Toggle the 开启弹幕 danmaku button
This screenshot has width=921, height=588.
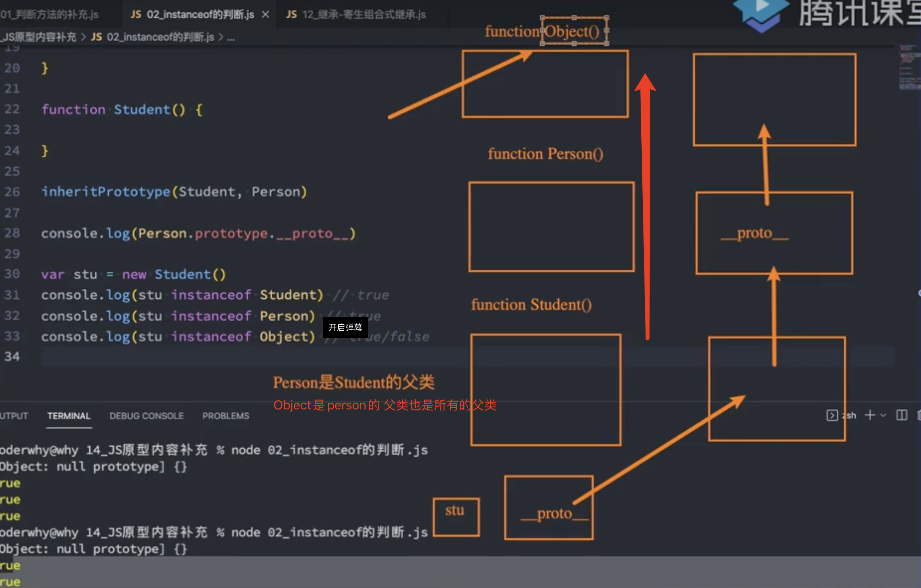click(x=345, y=327)
